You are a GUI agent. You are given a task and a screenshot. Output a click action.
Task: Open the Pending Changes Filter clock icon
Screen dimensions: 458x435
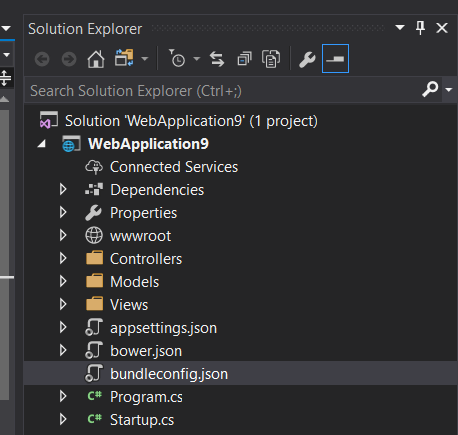(x=177, y=58)
